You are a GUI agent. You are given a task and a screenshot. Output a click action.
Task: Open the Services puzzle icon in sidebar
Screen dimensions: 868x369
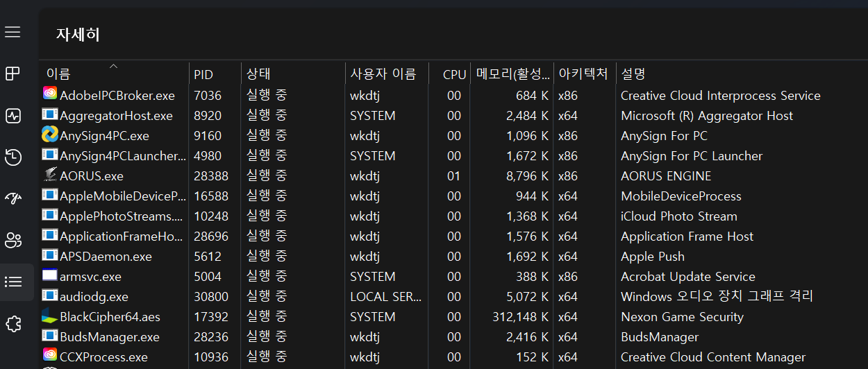[x=12, y=324]
